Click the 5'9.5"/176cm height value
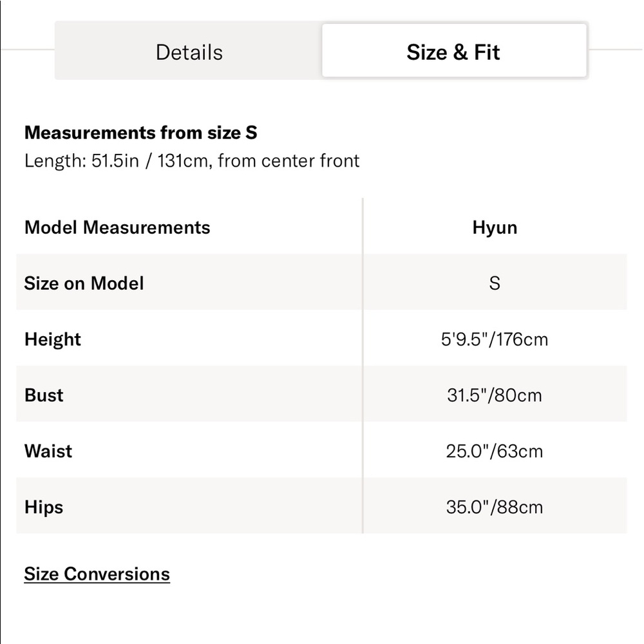Screen dimensions: 644x644 click(495, 339)
